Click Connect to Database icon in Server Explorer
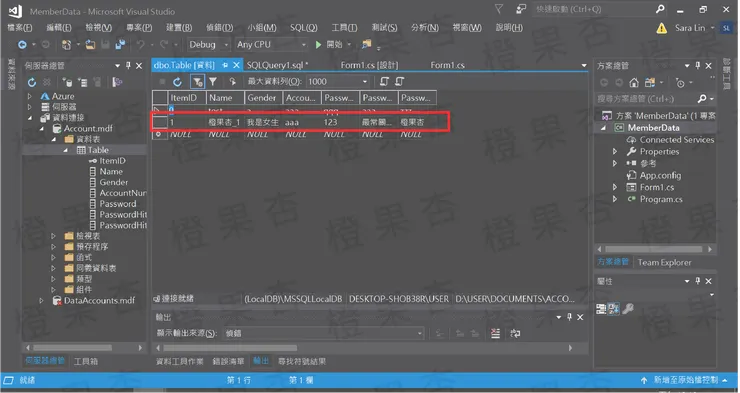740x393 pixels. point(67,82)
